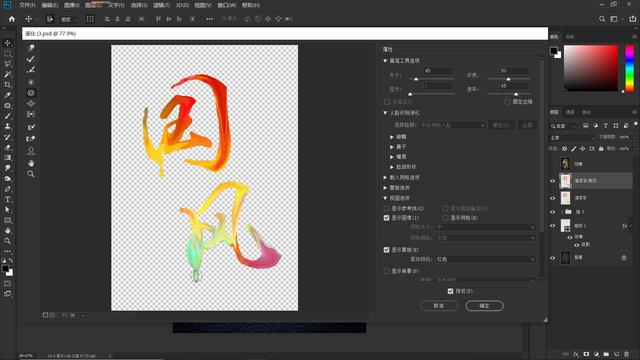Select the Reconstruct tool in Liquify
Image resolution: width=640 pixels, height=360 pixels.
(31, 59)
